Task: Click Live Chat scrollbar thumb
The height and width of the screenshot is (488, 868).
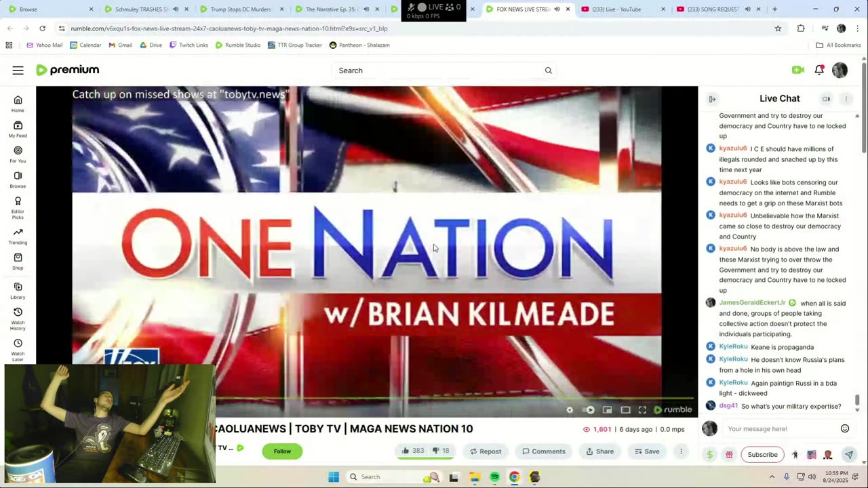Action: 856,401
